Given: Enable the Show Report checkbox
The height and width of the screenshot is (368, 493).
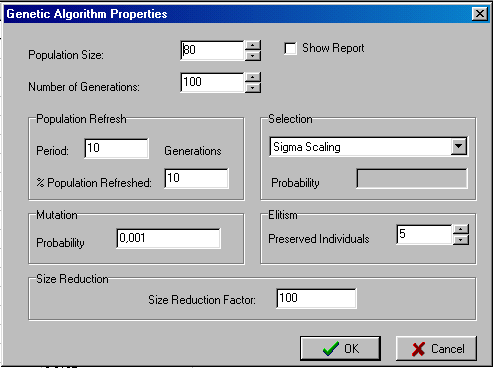Looking at the screenshot, I should (290, 49).
